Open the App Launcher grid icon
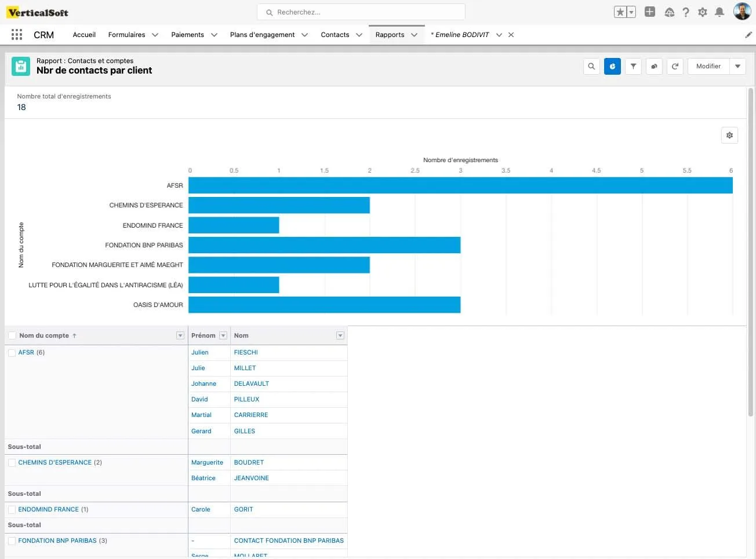The height and width of the screenshot is (559, 756). click(17, 35)
